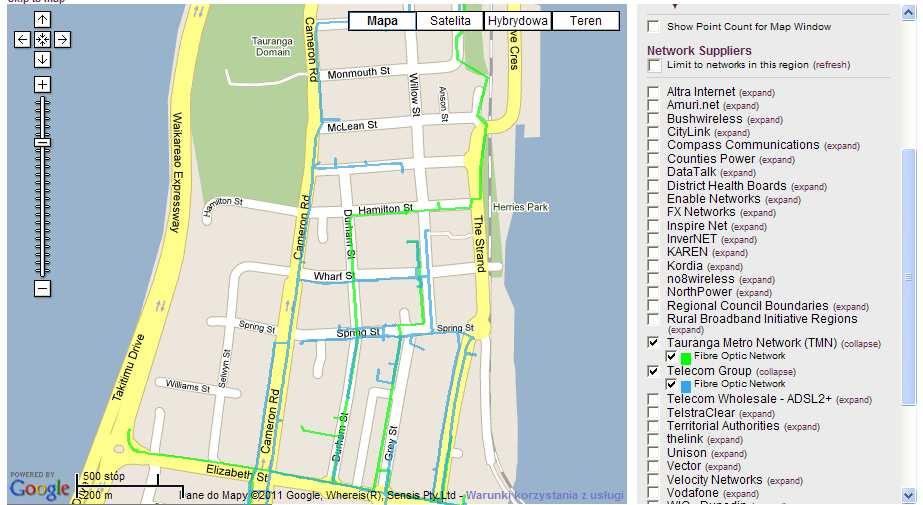Click the Tauranga Domain map label
The image size is (923, 505).
tap(272, 46)
